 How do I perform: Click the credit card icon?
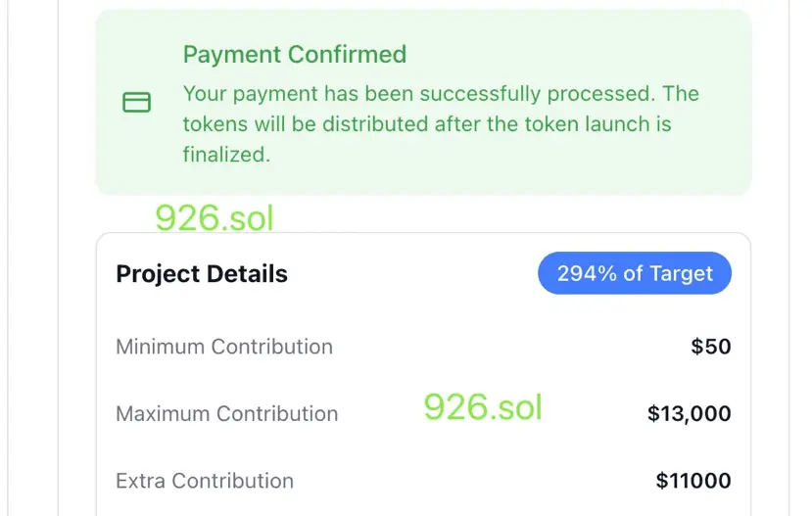(x=136, y=102)
